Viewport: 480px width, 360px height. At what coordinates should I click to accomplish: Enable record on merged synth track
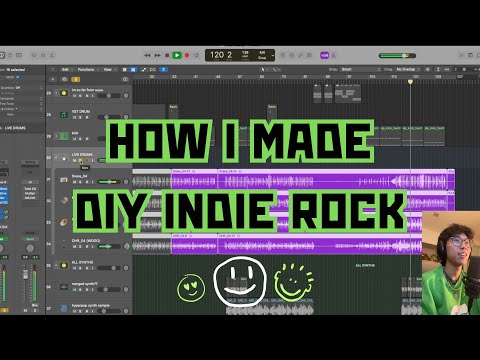[87, 290]
